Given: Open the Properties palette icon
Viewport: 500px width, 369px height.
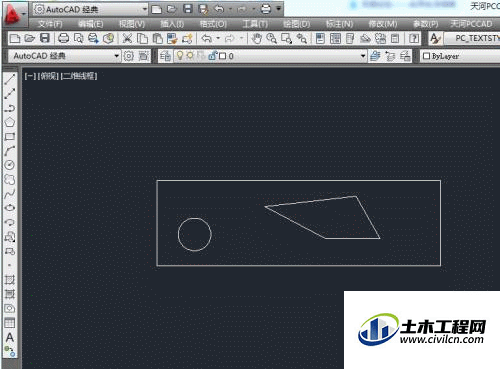Looking at the screenshot, I should tap(320, 38).
